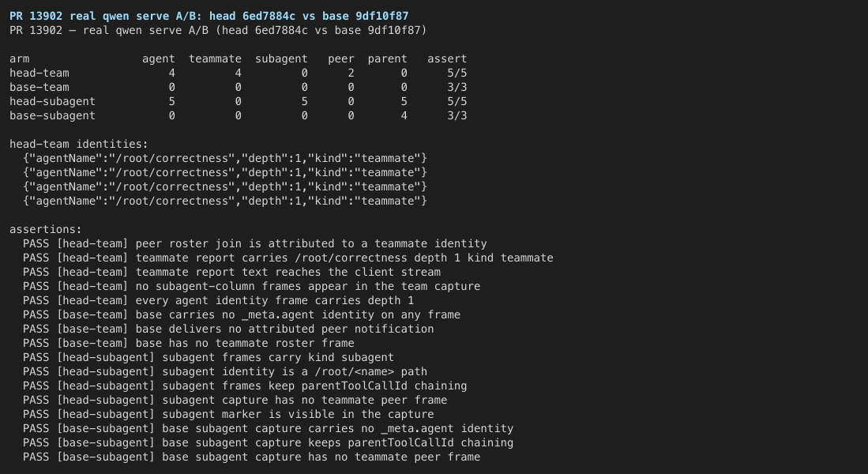868x474 pixels.
Task: Click the 'teammate report text reaches client stream' line
Action: 231,272
